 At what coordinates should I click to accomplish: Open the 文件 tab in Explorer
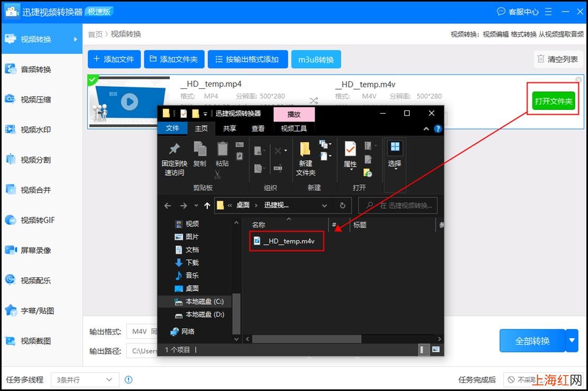point(172,128)
